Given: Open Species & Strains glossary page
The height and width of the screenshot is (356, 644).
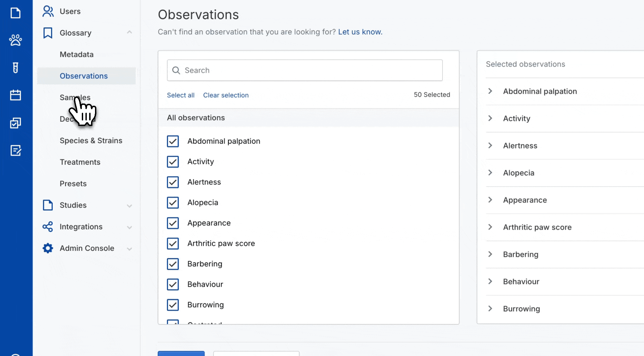Looking at the screenshot, I should (x=91, y=141).
